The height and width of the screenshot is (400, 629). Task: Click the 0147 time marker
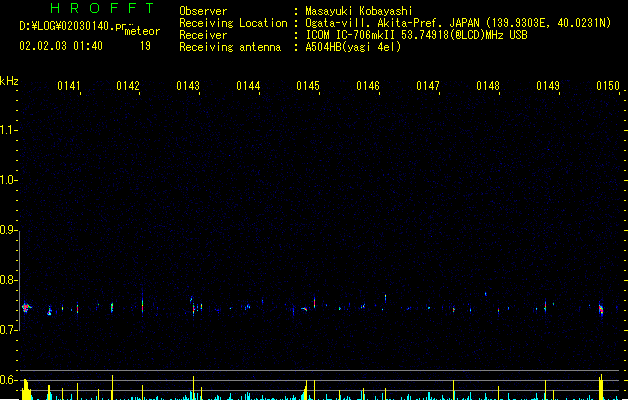[x=428, y=86]
